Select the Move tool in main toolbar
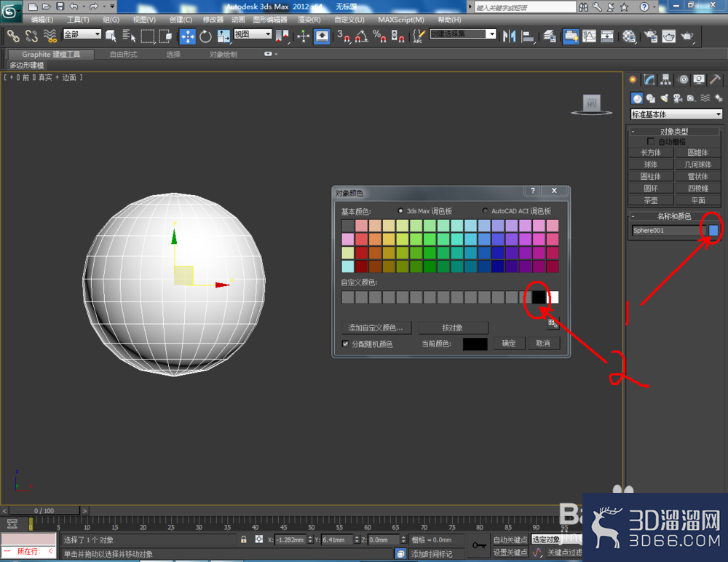728x562 pixels. 188,36
